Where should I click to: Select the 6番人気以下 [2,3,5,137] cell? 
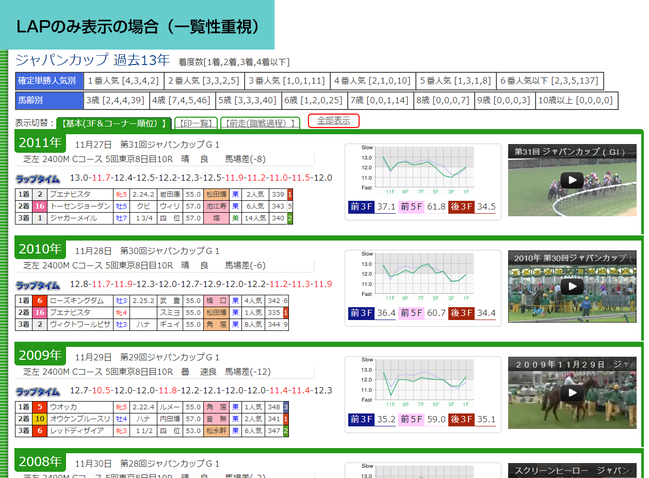550,81
